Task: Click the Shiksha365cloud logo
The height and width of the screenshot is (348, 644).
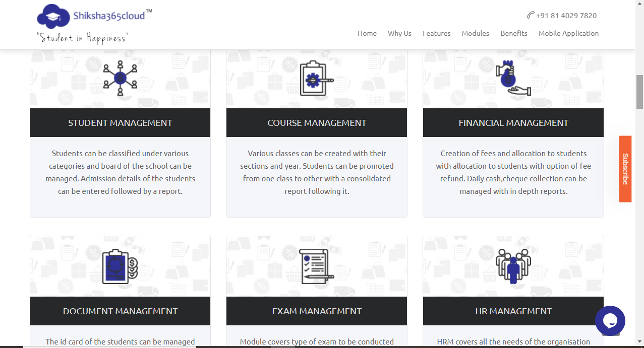Action: coord(94,16)
